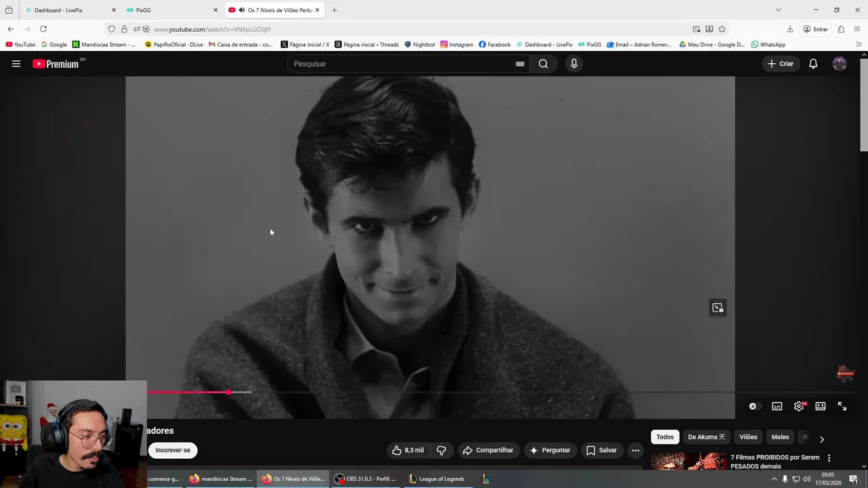List all tabs with the dropdown arrow
The width and height of the screenshot is (868, 488).
tap(778, 10)
